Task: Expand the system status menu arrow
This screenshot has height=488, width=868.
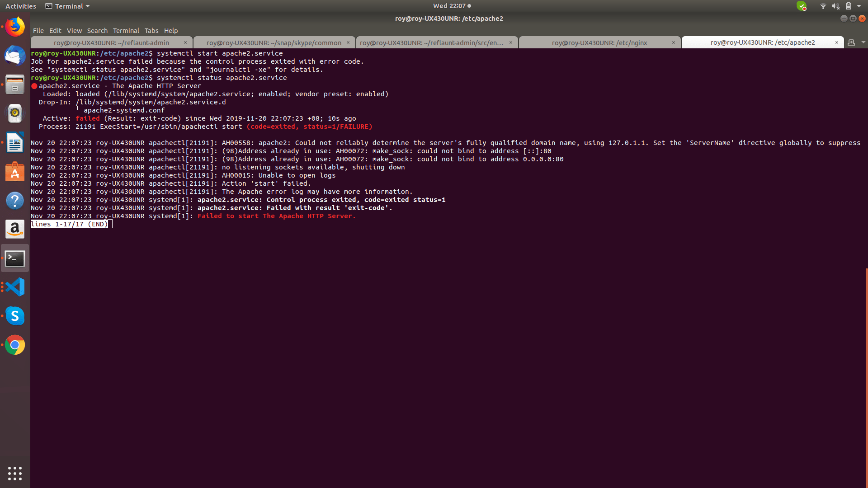Action: point(859,6)
